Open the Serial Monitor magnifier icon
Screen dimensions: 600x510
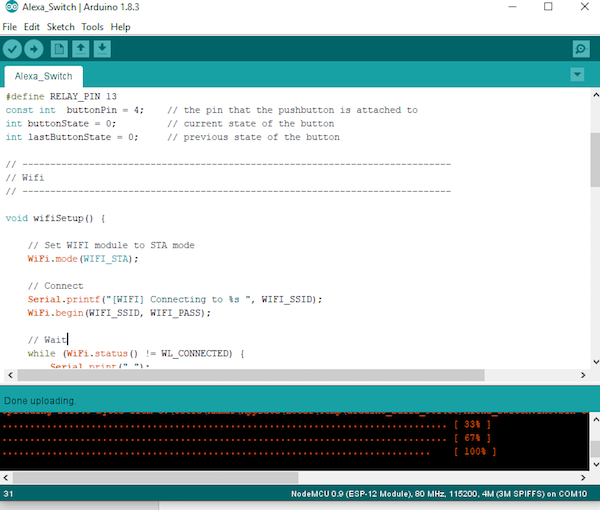click(x=580, y=48)
